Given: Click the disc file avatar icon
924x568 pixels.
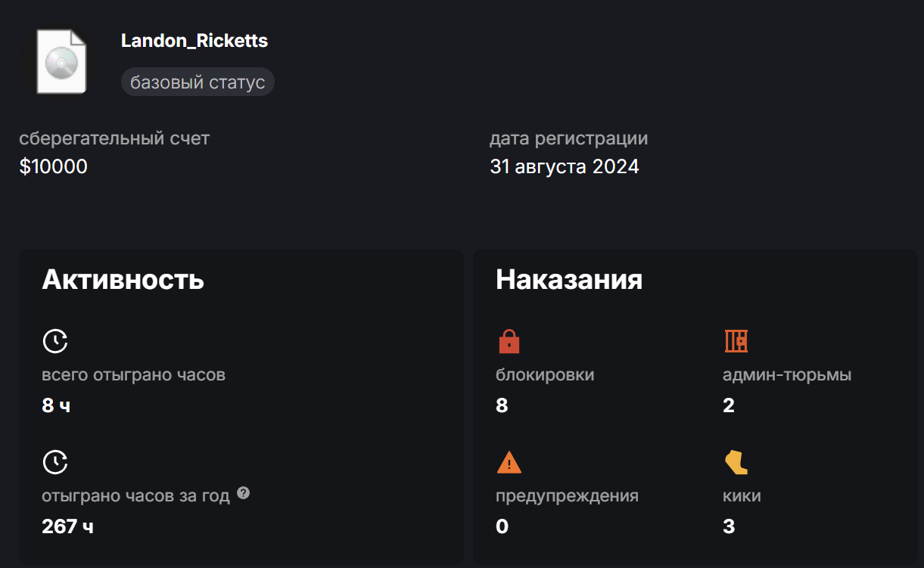Looking at the screenshot, I should point(61,61).
